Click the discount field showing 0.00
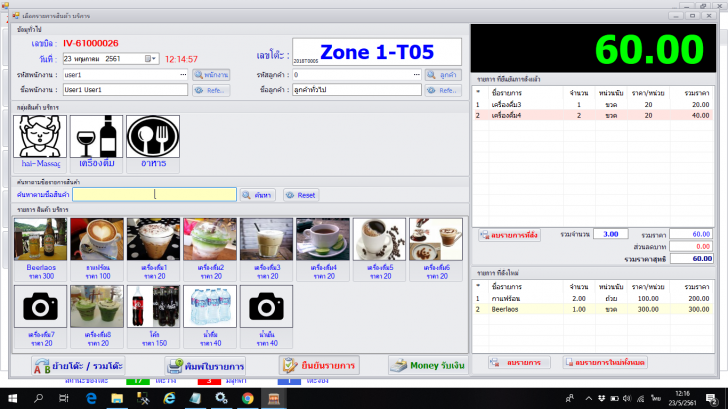Image resolution: width=728 pixels, height=409 pixels. [691, 246]
